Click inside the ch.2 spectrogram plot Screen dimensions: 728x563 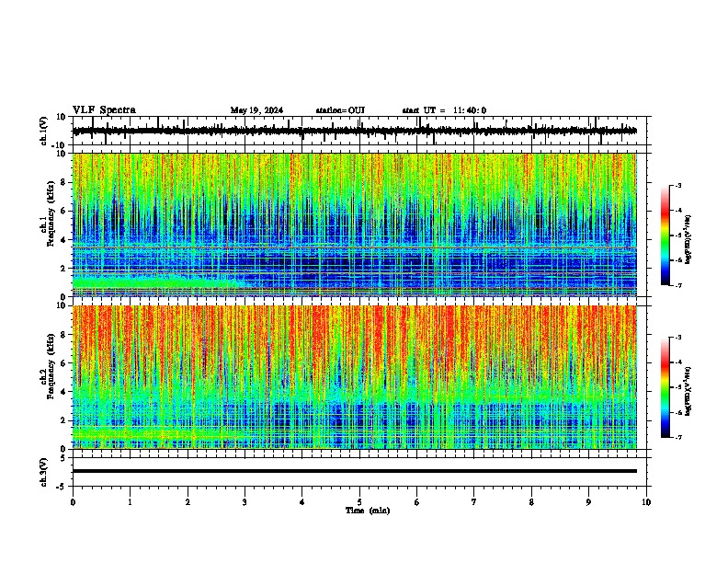(355, 377)
